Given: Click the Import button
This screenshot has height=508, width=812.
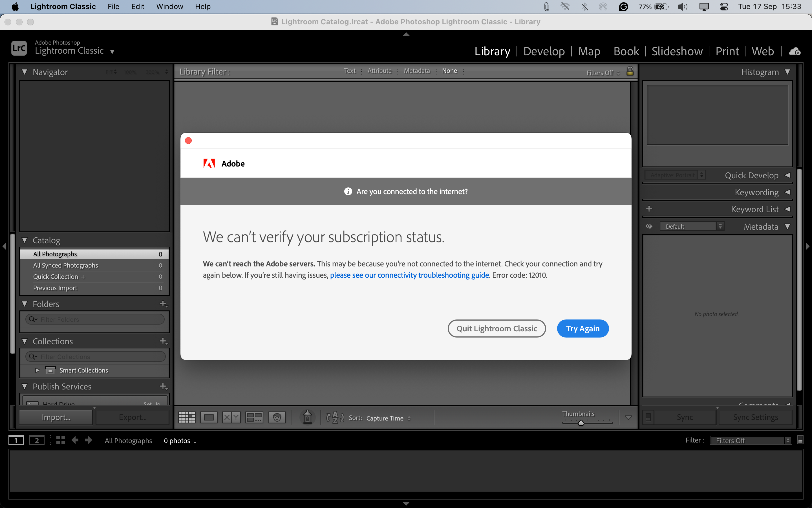Looking at the screenshot, I should pyautogui.click(x=56, y=417).
